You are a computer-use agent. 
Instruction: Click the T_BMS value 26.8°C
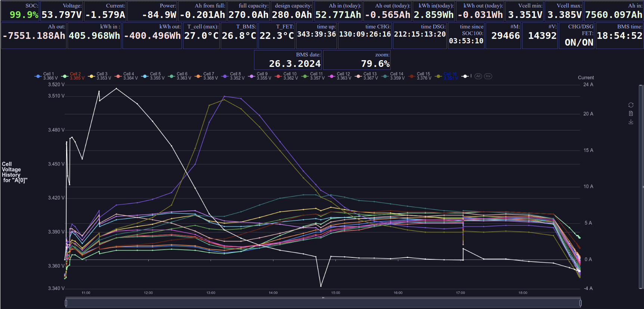pos(239,35)
